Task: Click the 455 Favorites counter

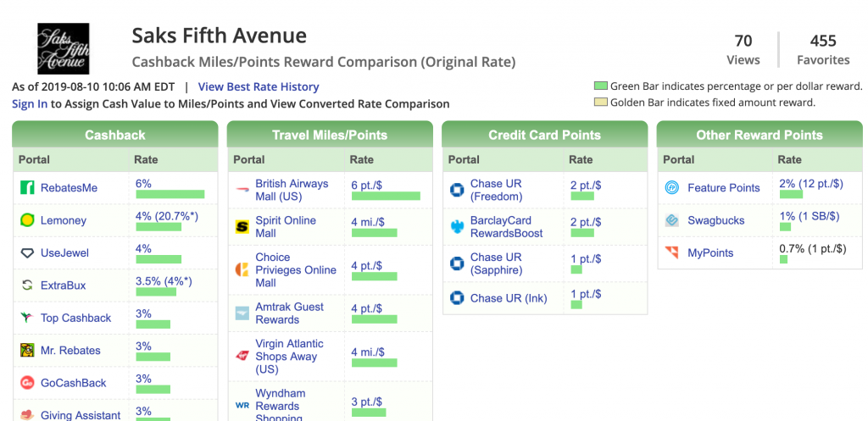Action: coord(822,50)
